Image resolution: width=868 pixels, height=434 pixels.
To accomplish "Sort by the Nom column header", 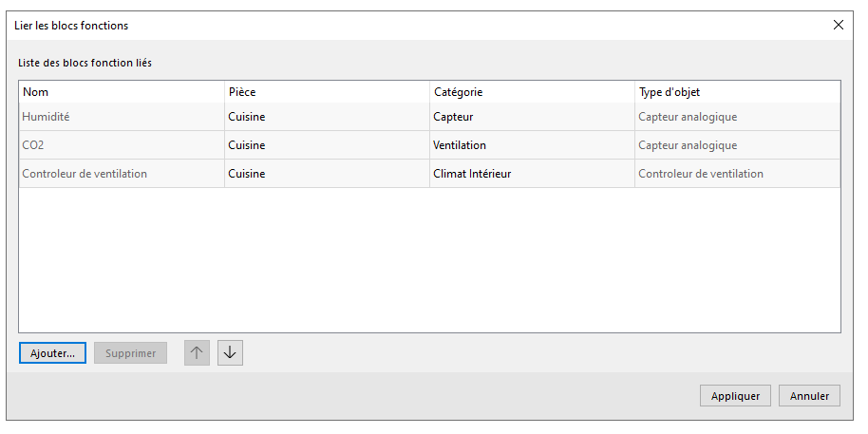I will [x=121, y=92].
